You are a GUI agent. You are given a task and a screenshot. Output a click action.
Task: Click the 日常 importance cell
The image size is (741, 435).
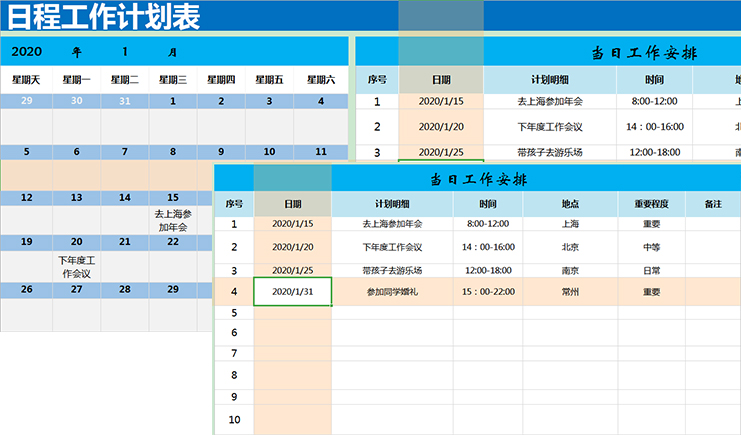651,271
